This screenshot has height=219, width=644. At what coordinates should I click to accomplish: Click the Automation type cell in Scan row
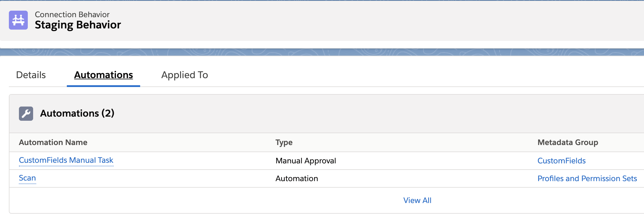pyautogui.click(x=297, y=178)
